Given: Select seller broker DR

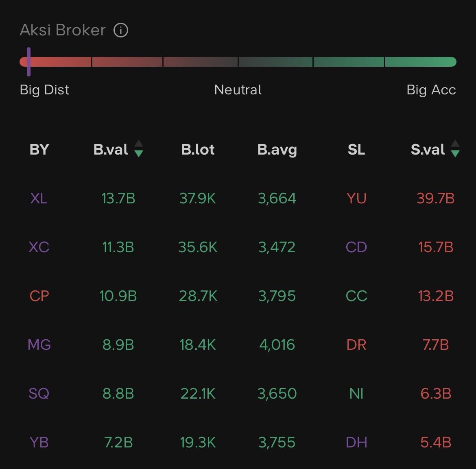Looking at the screenshot, I should pos(356,345).
